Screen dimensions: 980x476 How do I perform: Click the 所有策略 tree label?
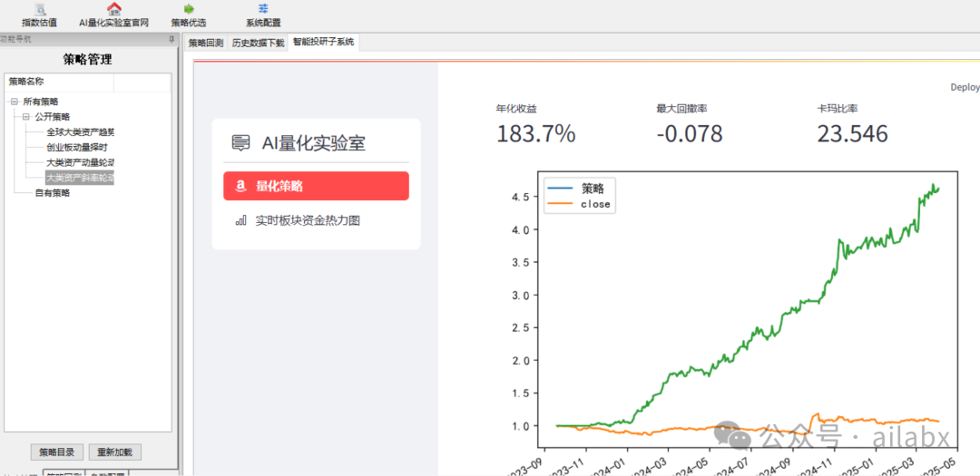tap(41, 102)
